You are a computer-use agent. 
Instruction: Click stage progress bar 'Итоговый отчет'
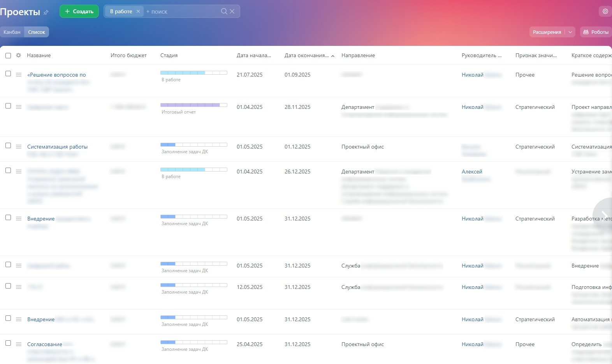(x=194, y=105)
